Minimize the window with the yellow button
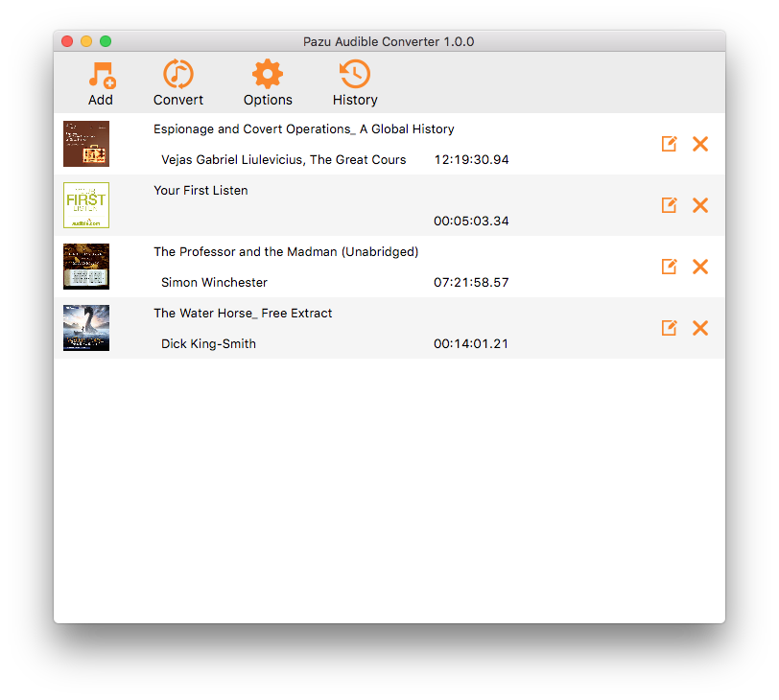Viewport: 779px width, 700px height. (86, 41)
